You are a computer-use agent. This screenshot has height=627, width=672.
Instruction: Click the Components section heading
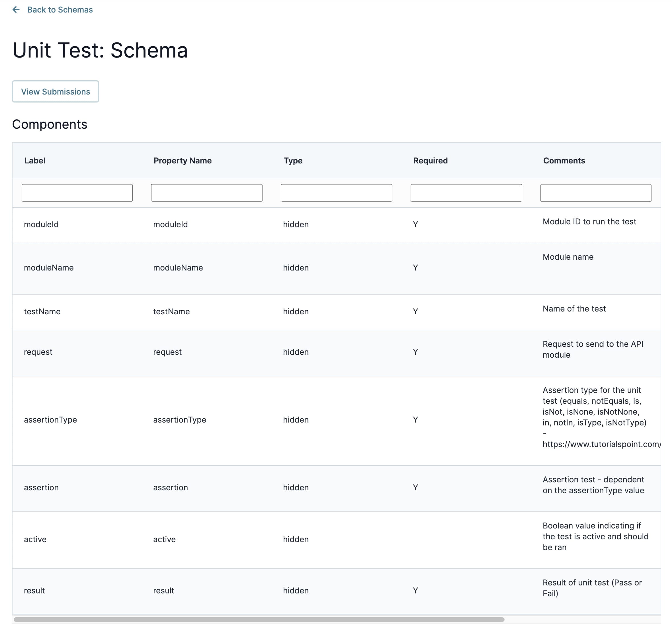click(50, 125)
